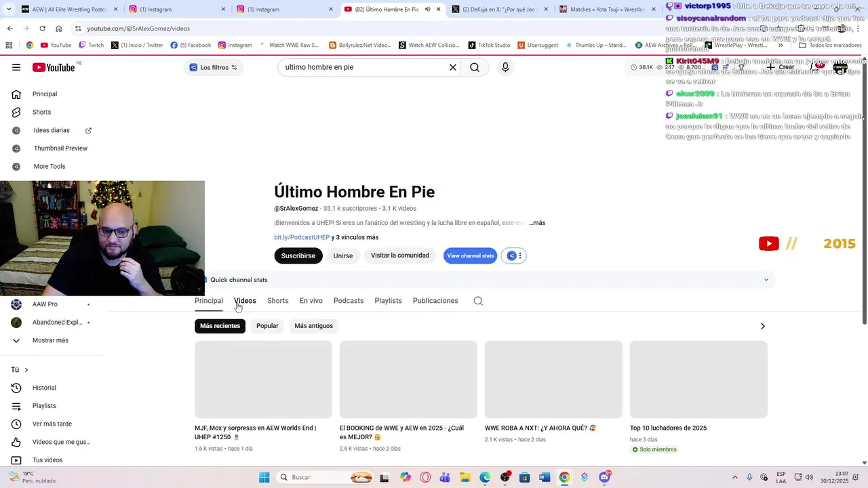The height and width of the screenshot is (488, 868).
Task: Open 'Top 10 luchadores de 2025' video title
Action: point(668,428)
